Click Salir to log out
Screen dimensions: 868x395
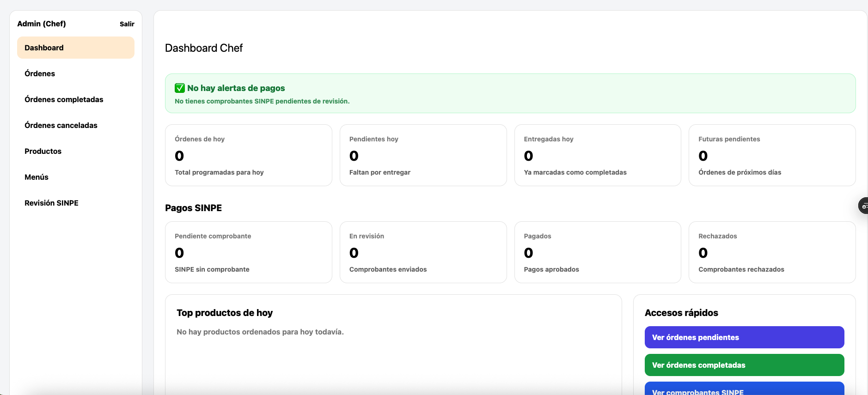coord(127,24)
